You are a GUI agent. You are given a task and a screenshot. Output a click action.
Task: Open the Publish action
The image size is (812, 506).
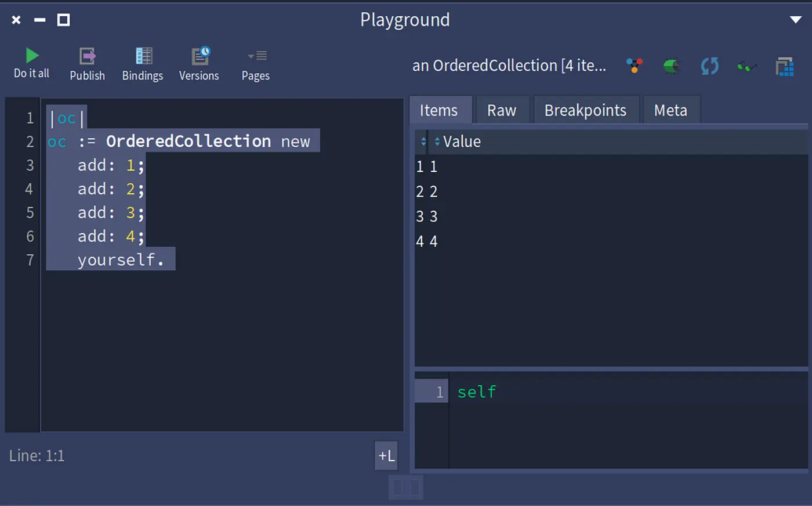click(x=88, y=64)
